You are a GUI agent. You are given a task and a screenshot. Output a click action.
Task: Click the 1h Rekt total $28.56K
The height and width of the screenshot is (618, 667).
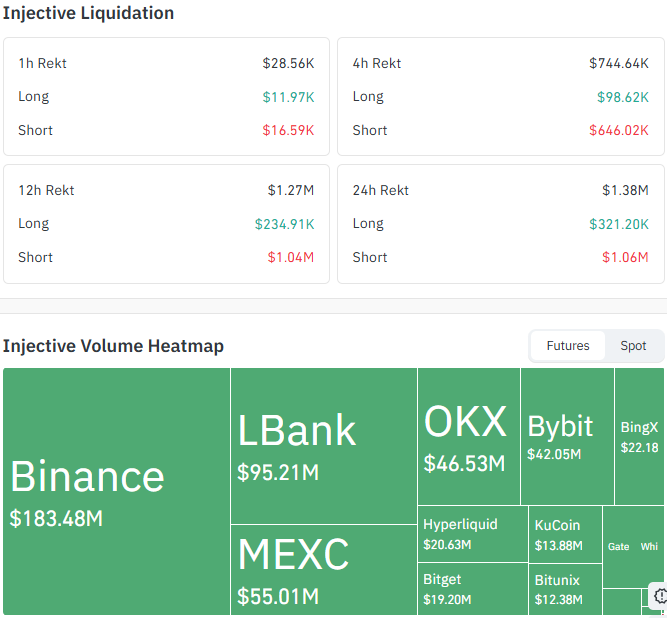tap(288, 63)
